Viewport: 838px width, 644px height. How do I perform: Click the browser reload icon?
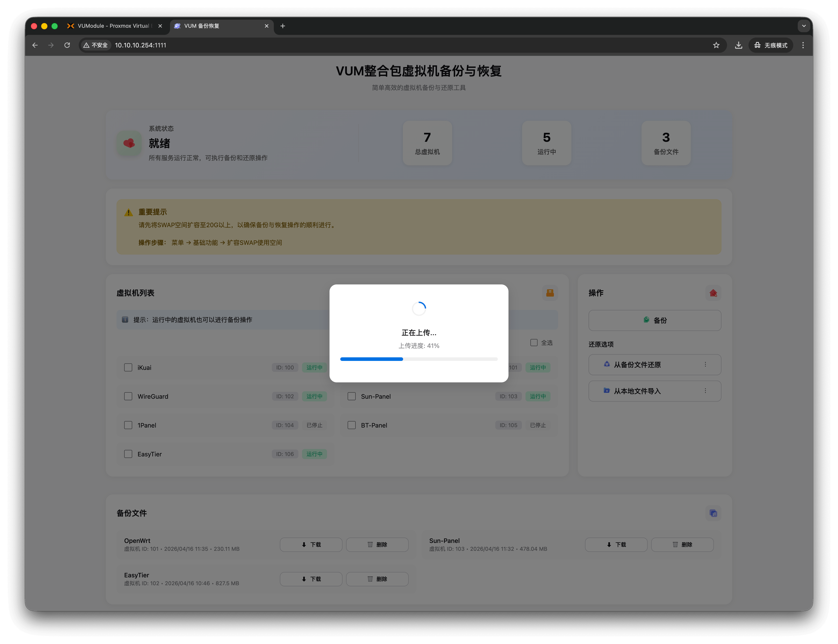click(67, 45)
